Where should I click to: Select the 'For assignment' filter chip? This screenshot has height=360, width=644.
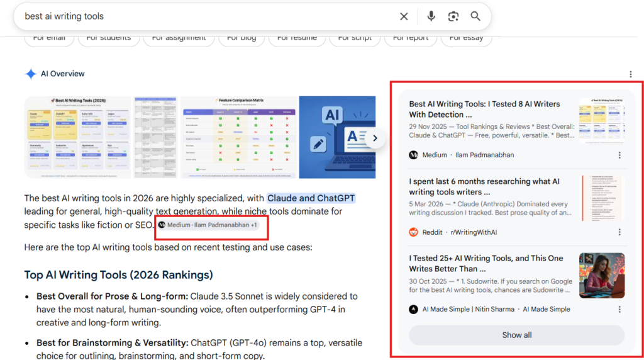click(x=179, y=38)
